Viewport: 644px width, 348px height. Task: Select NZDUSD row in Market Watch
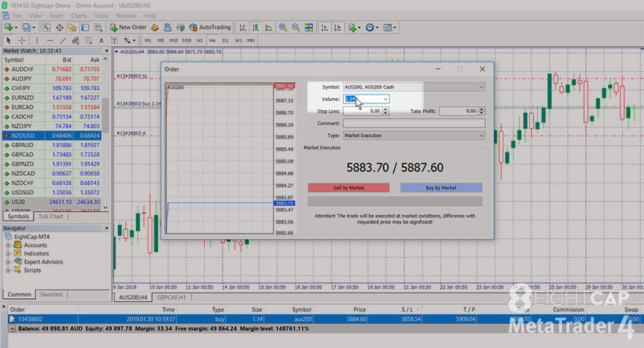52,136
